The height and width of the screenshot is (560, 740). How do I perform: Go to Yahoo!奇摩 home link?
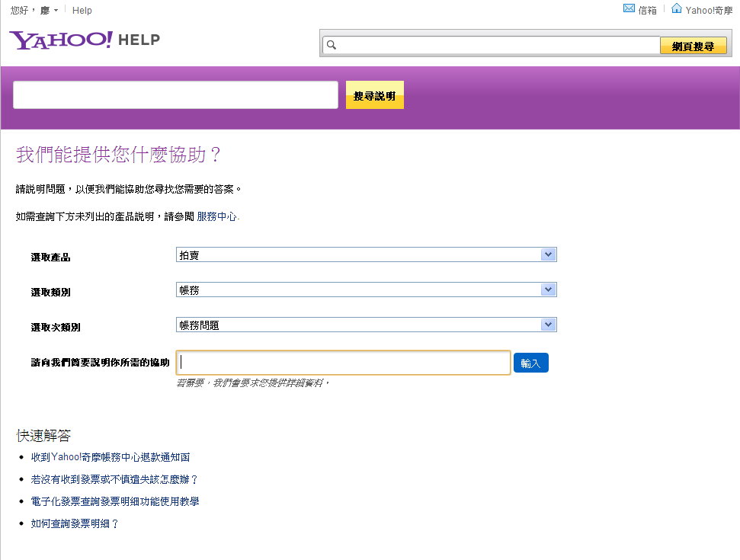pos(709,11)
